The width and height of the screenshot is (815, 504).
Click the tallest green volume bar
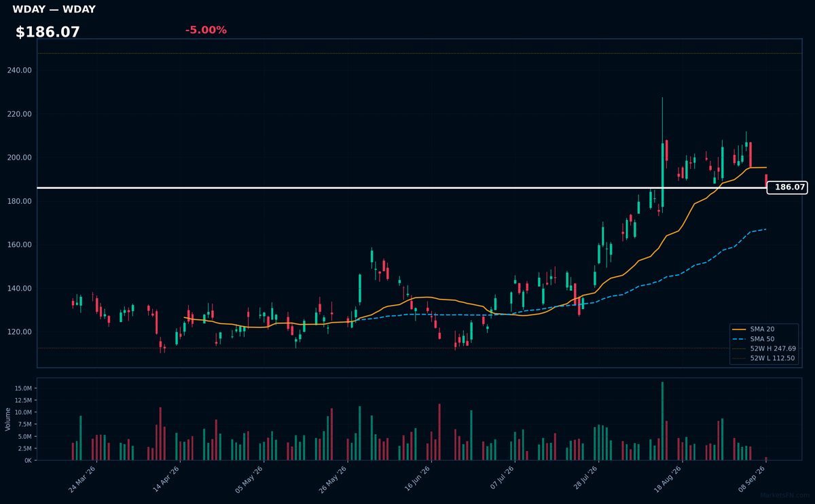(662, 421)
